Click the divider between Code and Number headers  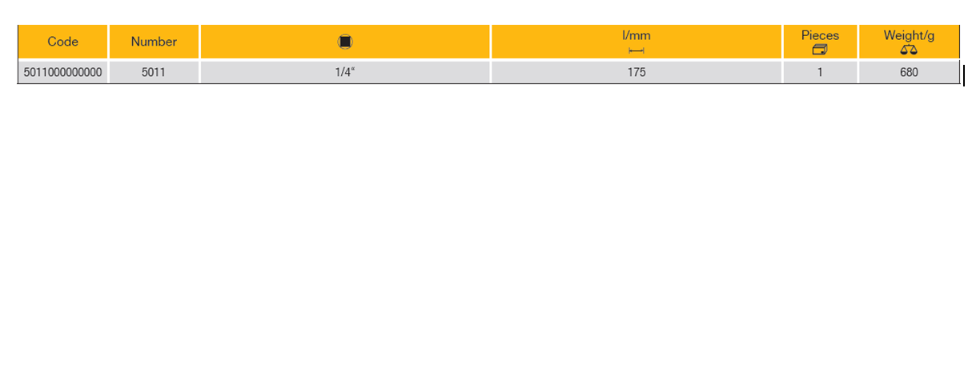click(x=108, y=42)
